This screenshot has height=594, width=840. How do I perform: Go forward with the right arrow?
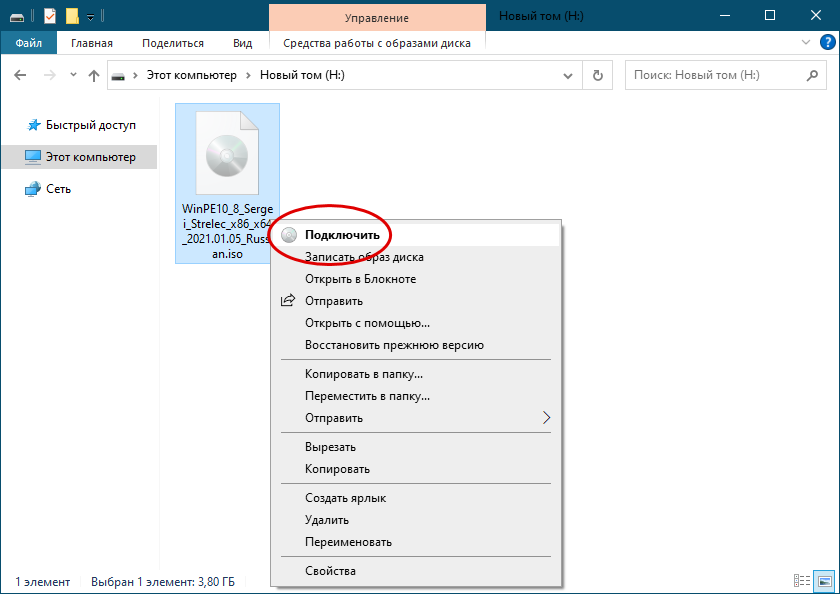[x=49, y=75]
